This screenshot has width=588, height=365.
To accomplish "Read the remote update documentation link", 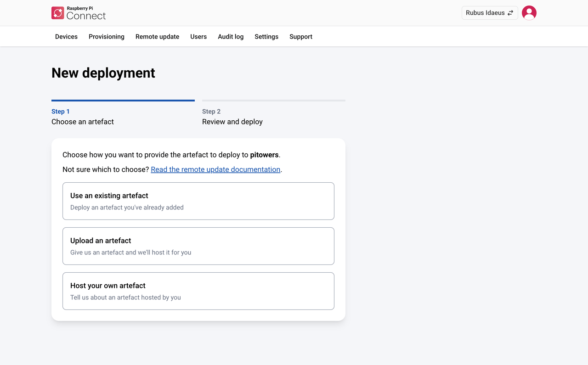I will 215,169.
